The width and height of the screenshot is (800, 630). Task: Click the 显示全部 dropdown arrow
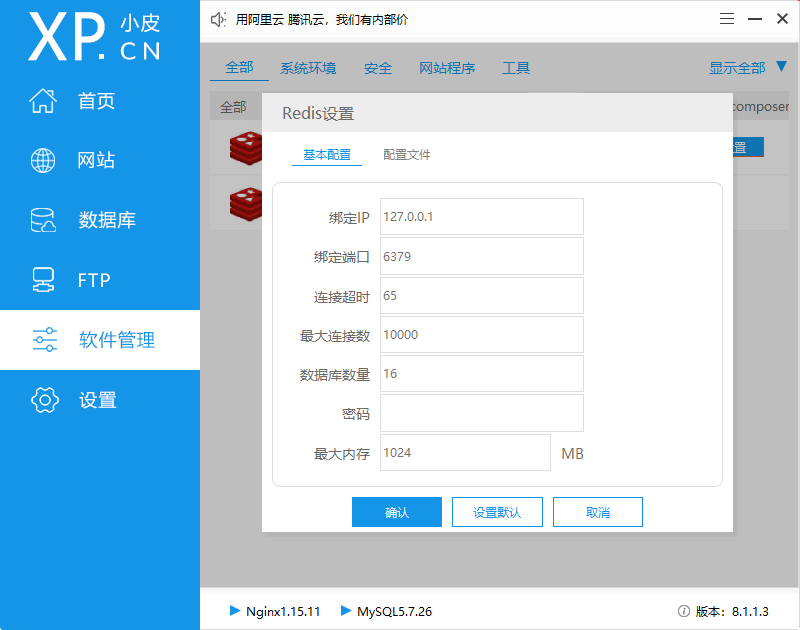tap(781, 67)
